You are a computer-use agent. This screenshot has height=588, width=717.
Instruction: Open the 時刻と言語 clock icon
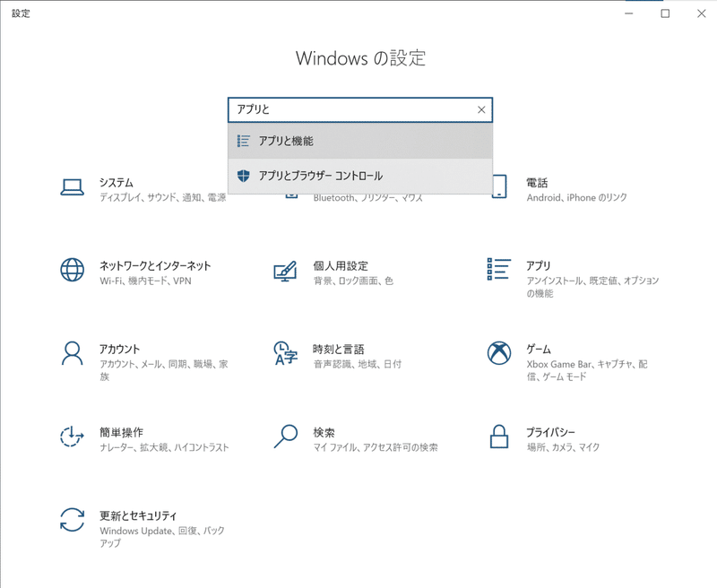tap(285, 353)
